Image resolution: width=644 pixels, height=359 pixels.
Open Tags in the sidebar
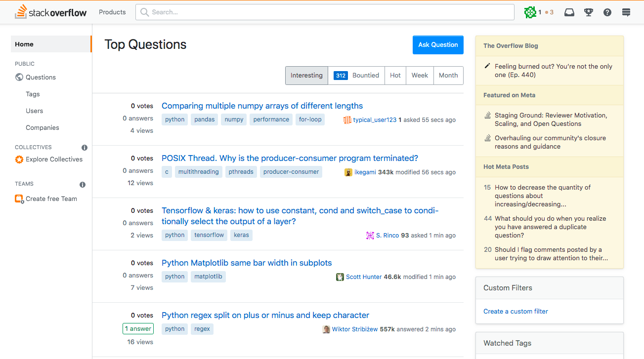pyautogui.click(x=33, y=94)
